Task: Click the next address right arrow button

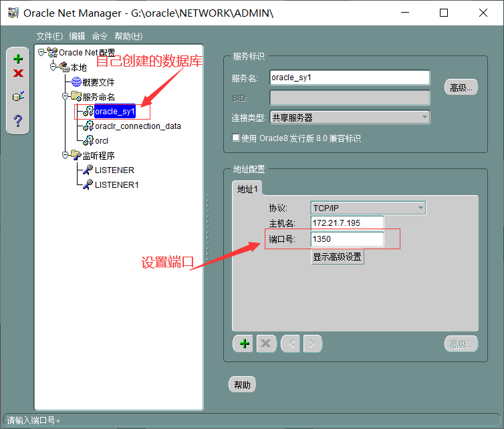Action: (x=312, y=343)
